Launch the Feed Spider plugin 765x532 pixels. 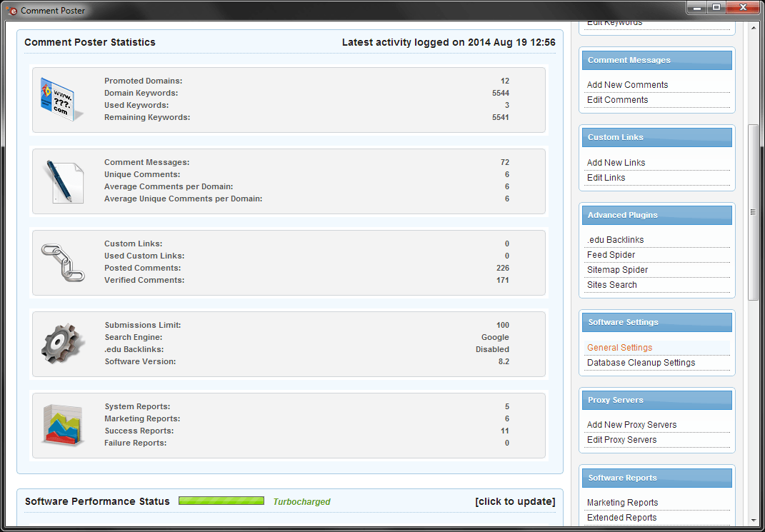coord(611,254)
